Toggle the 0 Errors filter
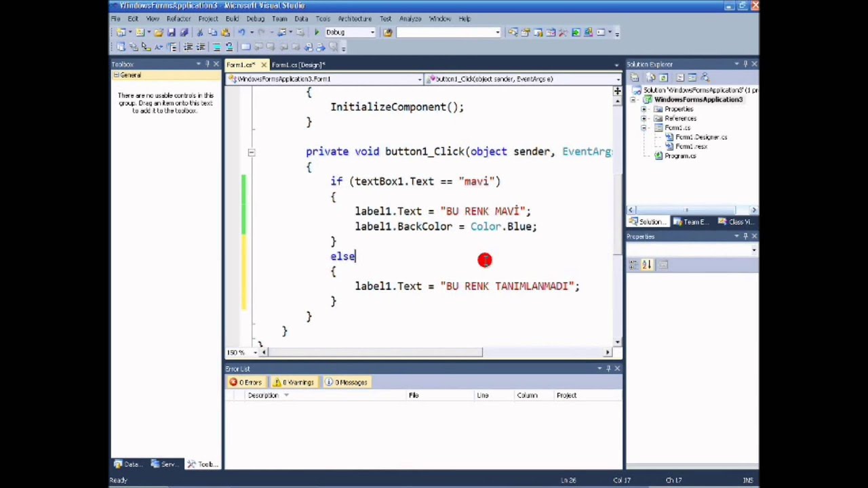Image resolution: width=868 pixels, height=488 pixels. click(246, 382)
